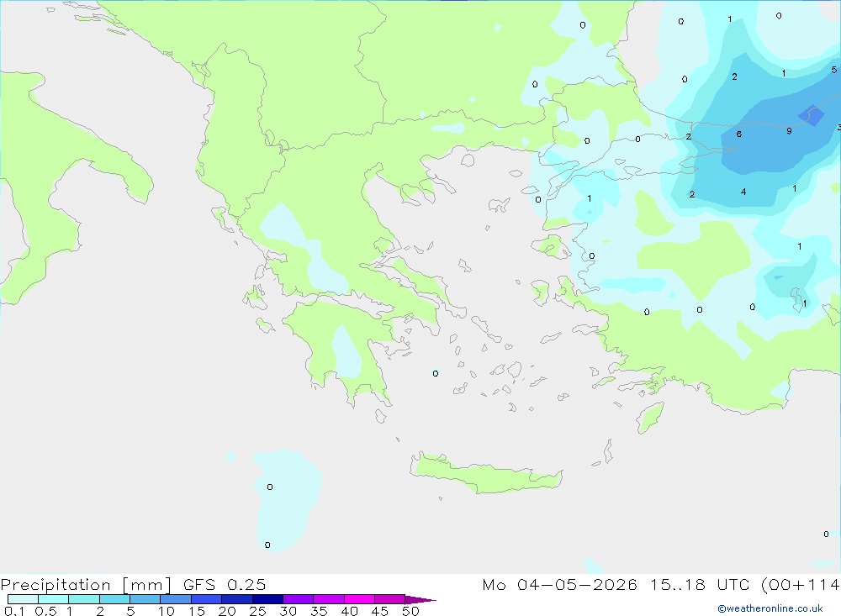
Task: Select the 10–15 mm legend swatch
Action: [176, 599]
